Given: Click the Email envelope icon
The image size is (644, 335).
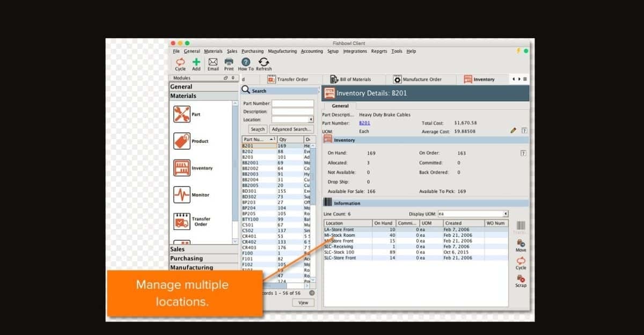Looking at the screenshot, I should [213, 62].
